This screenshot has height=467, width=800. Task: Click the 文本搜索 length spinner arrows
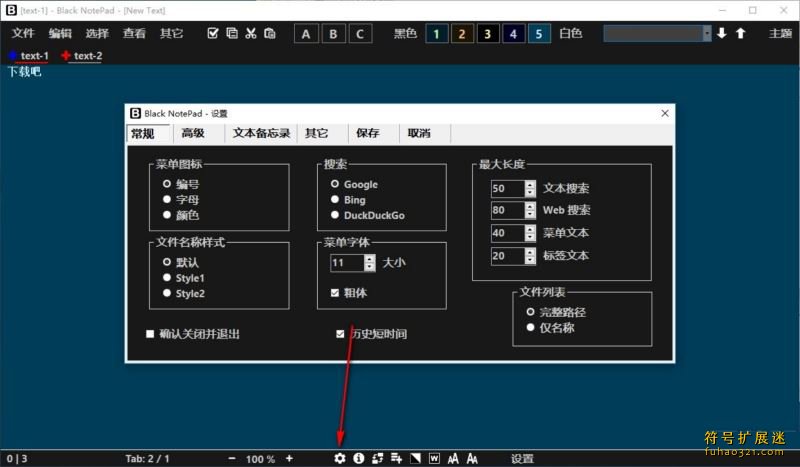click(x=530, y=188)
